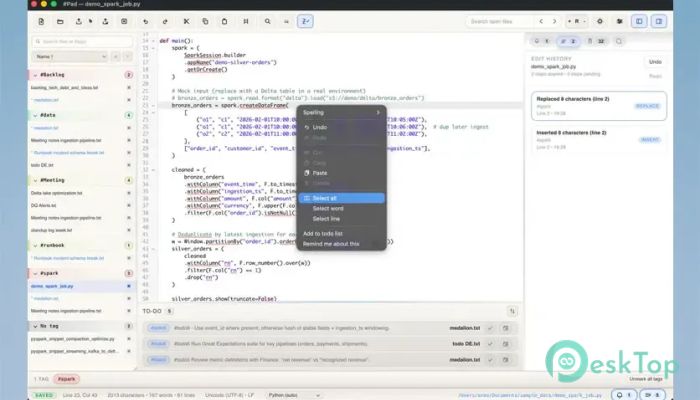
Task: Choose Paste in the context menu
Action: tap(342, 173)
